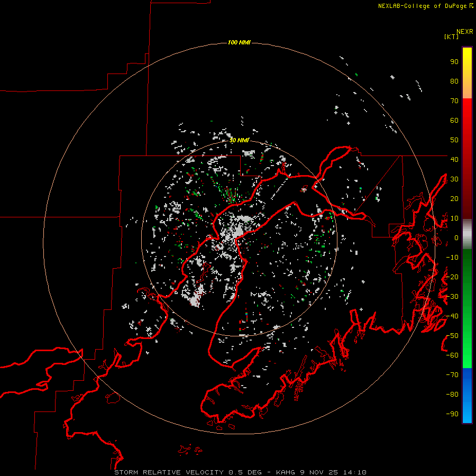Click the 100 NMI range ring label

[x=239, y=42]
